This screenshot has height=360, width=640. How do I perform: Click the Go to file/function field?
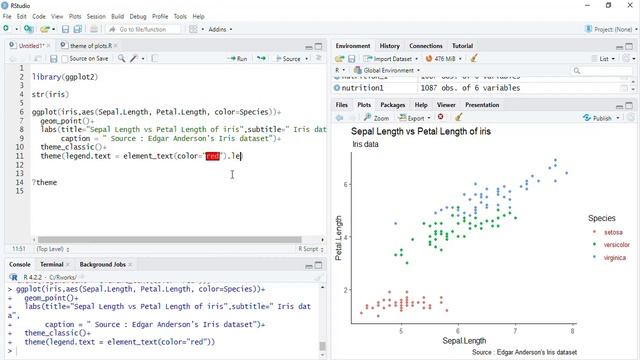pos(144,29)
